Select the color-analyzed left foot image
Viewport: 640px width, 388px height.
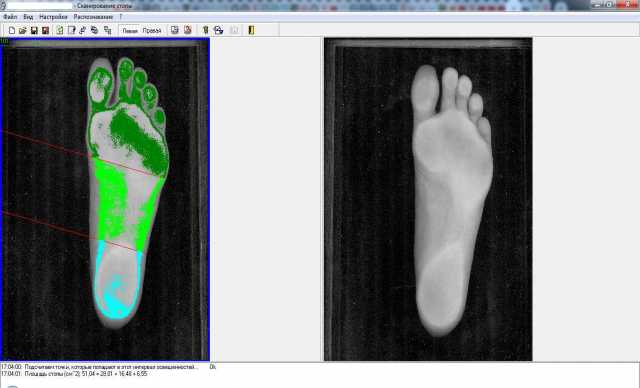click(x=105, y=199)
